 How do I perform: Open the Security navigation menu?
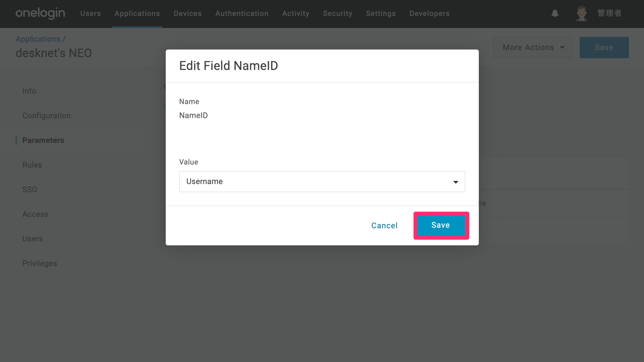[x=337, y=13]
